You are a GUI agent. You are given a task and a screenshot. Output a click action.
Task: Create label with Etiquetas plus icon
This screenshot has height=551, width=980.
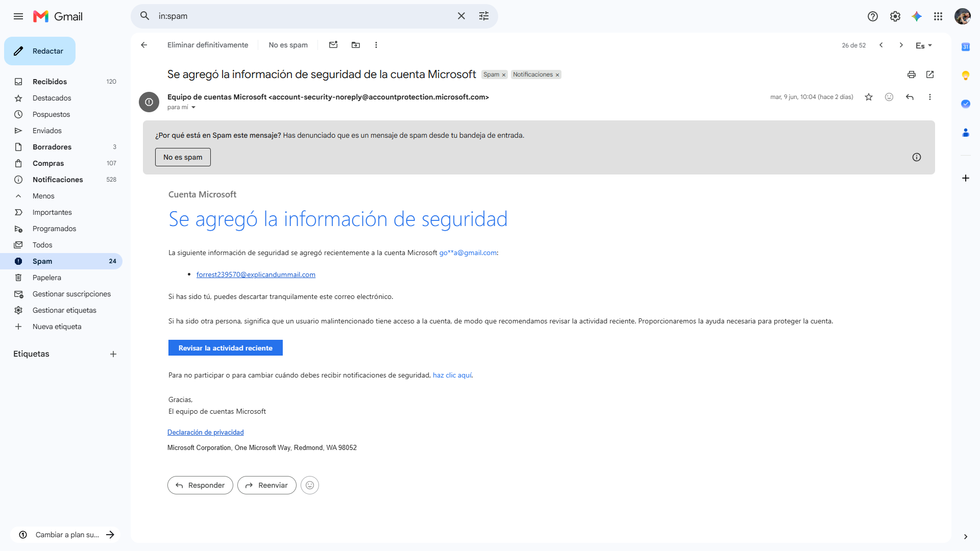[x=113, y=354]
